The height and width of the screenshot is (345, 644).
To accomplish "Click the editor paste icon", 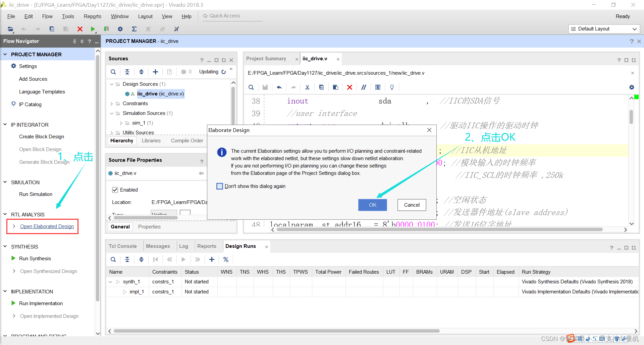I will pos(335,87).
